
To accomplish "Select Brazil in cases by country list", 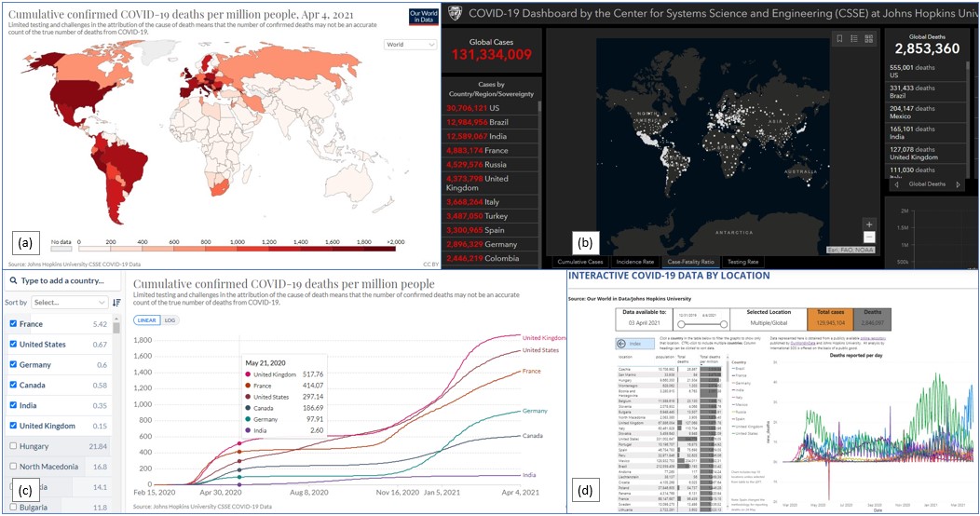I will tap(491, 122).
